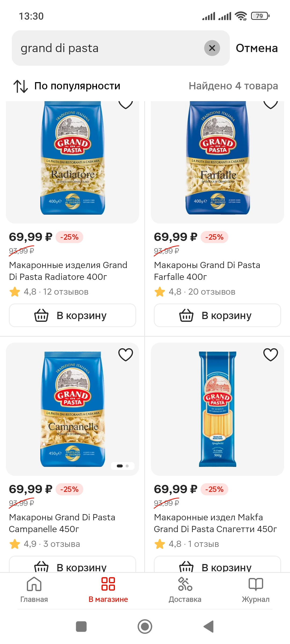The image size is (290, 644).
Task: Add Radiatore 400г to cart
Action: point(73,315)
